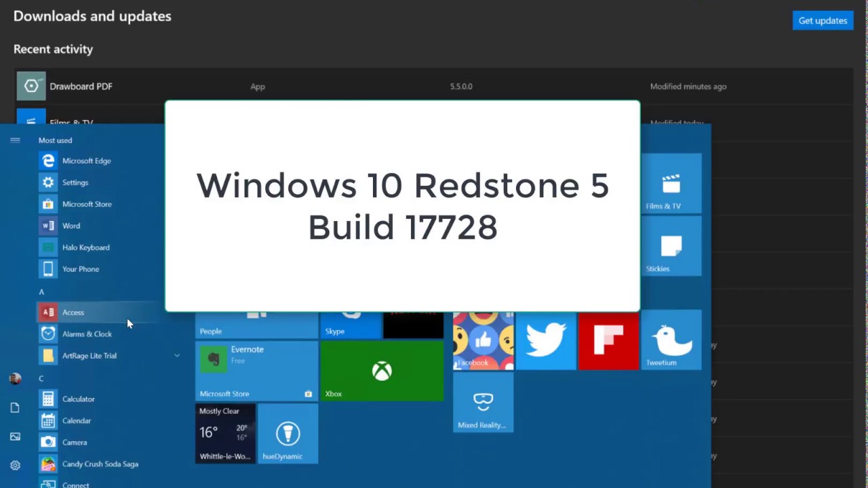Select Drawboard PDF version 5.5.0.0
The width and height of the screenshot is (868, 488).
(461, 87)
